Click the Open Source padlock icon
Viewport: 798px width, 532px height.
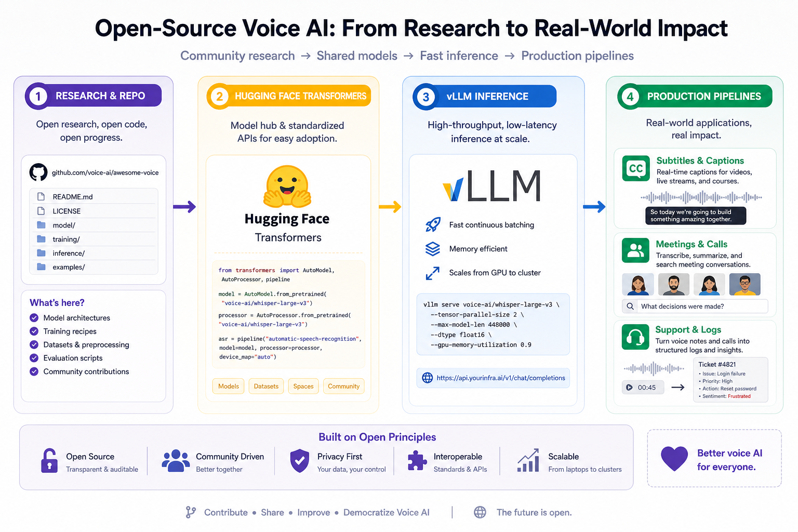click(49, 460)
